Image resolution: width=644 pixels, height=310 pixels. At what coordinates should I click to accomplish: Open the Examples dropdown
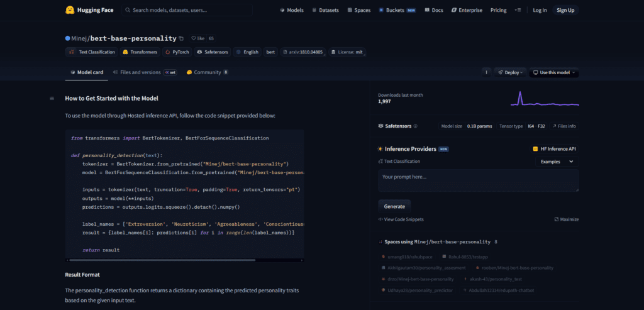(x=557, y=162)
